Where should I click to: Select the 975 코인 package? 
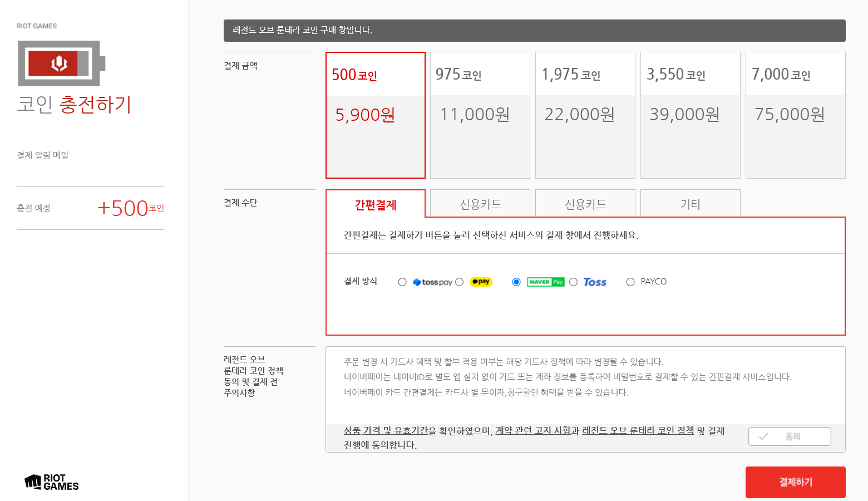480,115
